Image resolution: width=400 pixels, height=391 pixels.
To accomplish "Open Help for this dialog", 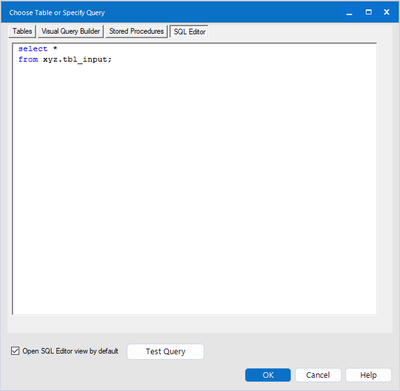I will click(368, 375).
